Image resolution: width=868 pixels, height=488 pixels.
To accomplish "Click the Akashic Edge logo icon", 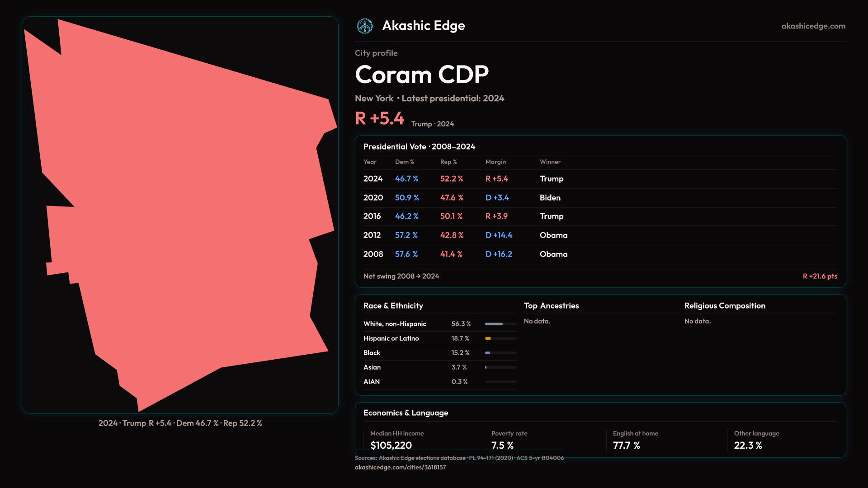I will pos(364,26).
